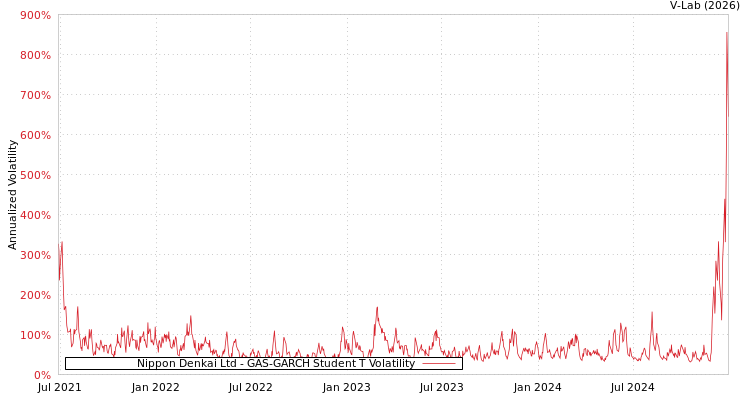The width and height of the screenshot is (750, 400).
Task: Click the Jul 2022 x-axis label
Action: 250,388
